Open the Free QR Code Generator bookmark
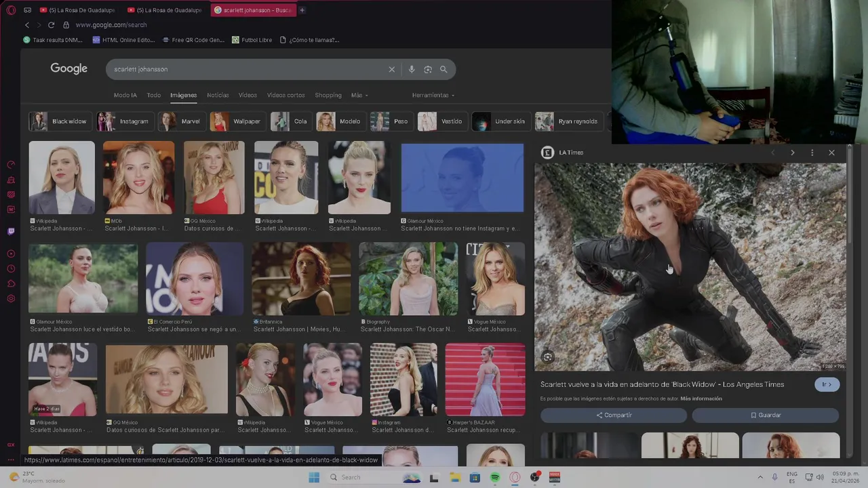Image resolution: width=868 pixels, height=488 pixels. point(193,40)
